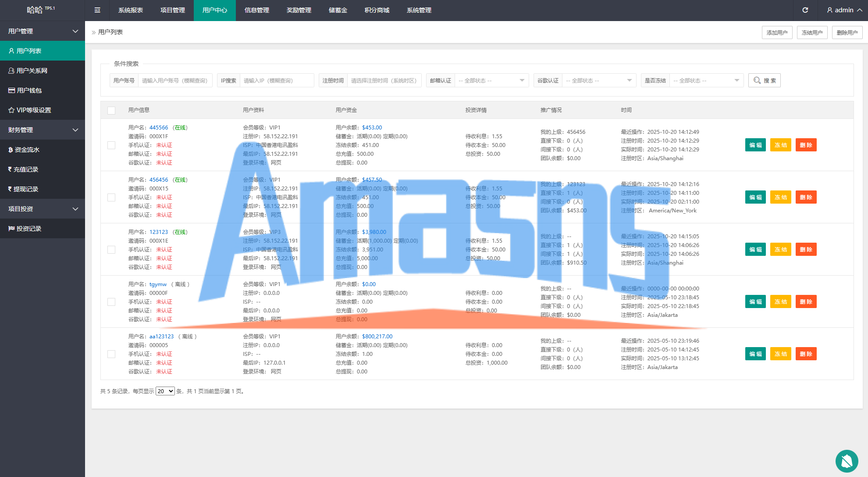Click the round floating icon at bottom right
Image resolution: width=868 pixels, height=477 pixels.
pos(847,461)
